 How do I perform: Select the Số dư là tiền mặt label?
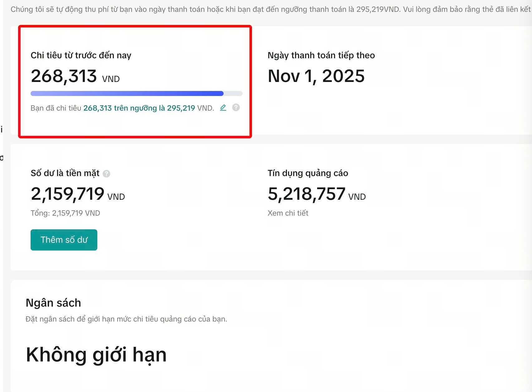tap(65, 173)
